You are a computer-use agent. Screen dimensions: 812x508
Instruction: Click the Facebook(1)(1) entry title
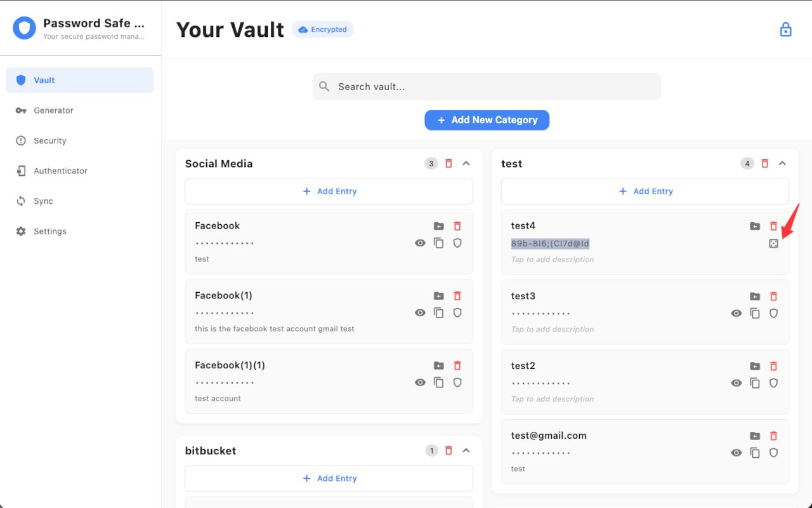point(230,365)
